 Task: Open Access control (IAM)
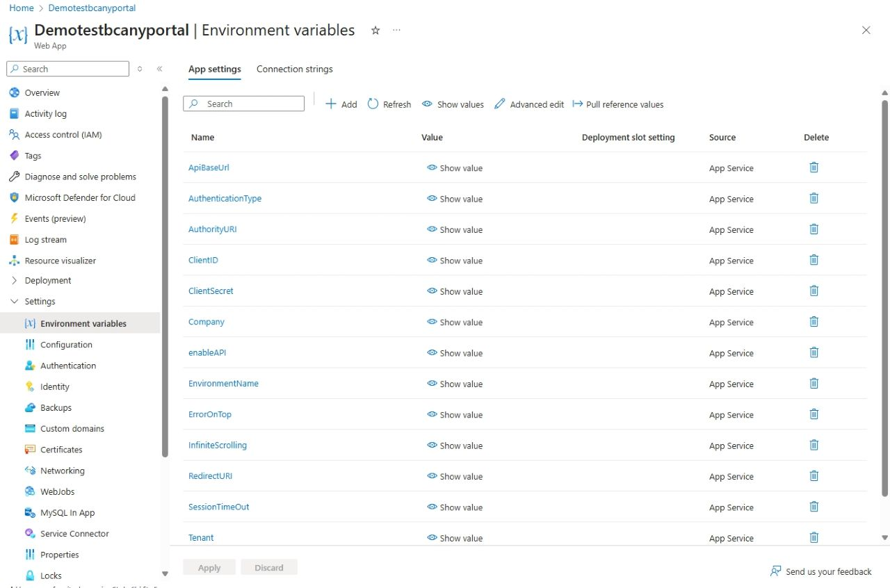tap(63, 135)
